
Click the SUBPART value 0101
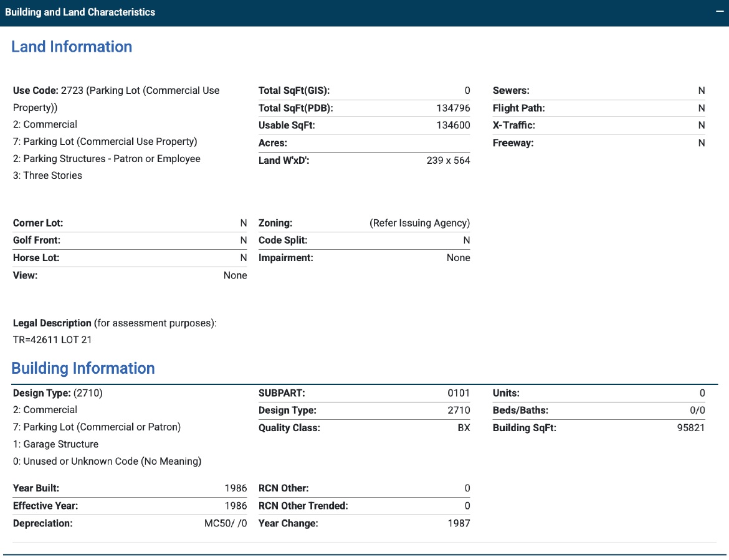point(459,393)
